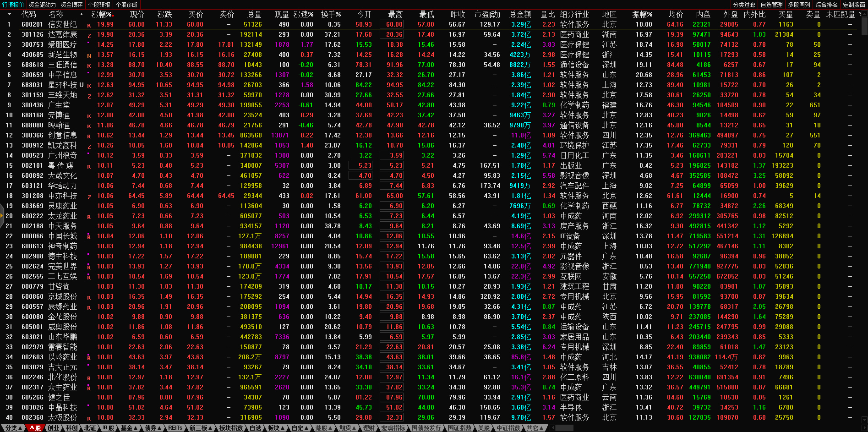Select the 科创 market tab at bottom
868x432 pixels.
(x=72, y=428)
